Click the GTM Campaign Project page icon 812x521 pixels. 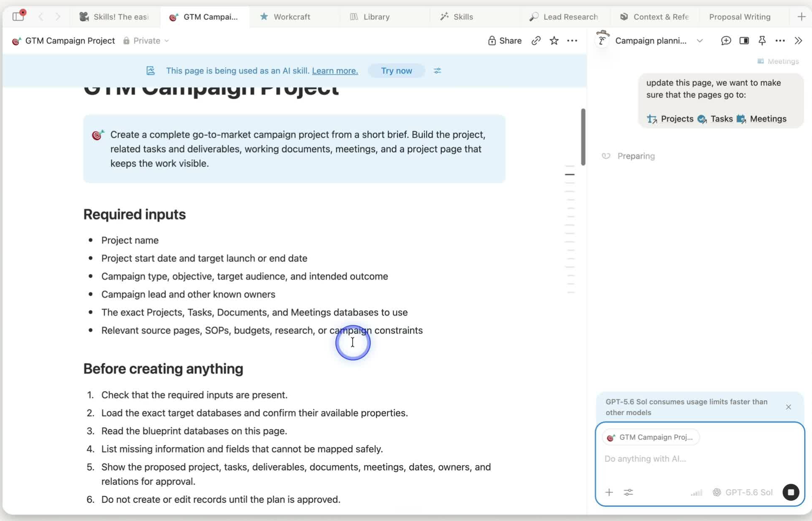16,41
